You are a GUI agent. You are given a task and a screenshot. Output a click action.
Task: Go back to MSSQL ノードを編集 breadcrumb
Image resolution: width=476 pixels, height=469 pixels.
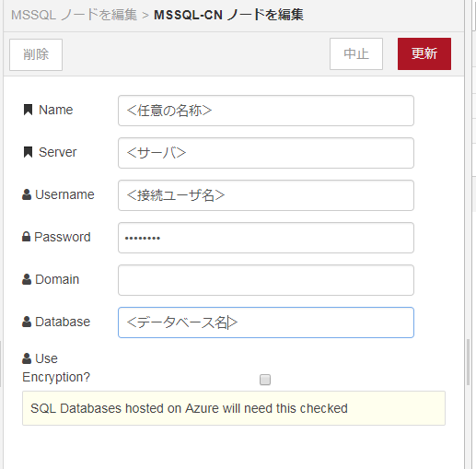tap(74, 15)
